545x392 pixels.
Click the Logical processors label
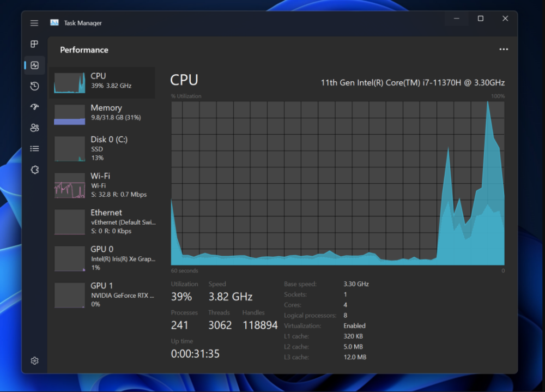[310, 315]
